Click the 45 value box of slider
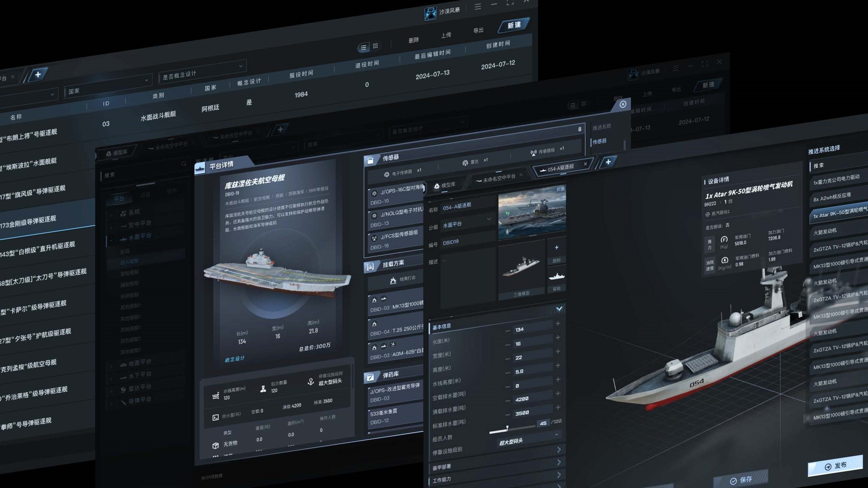868x488 pixels. 543,423
